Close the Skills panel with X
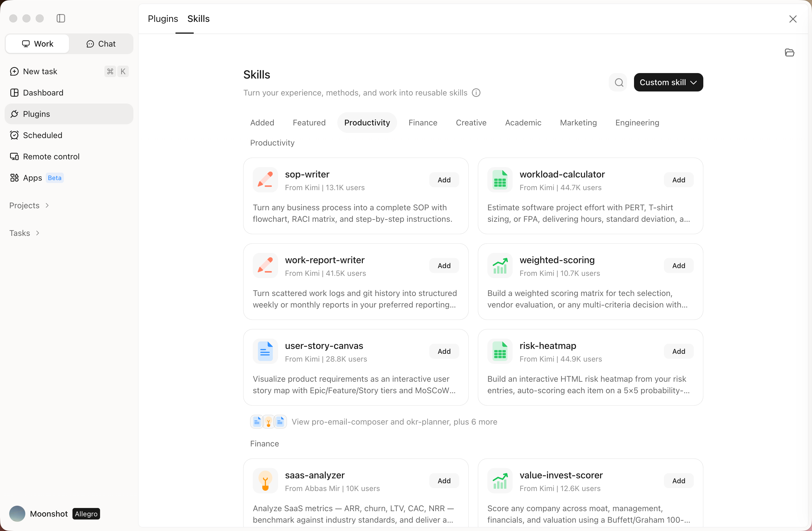This screenshot has width=812, height=531. pos(792,19)
